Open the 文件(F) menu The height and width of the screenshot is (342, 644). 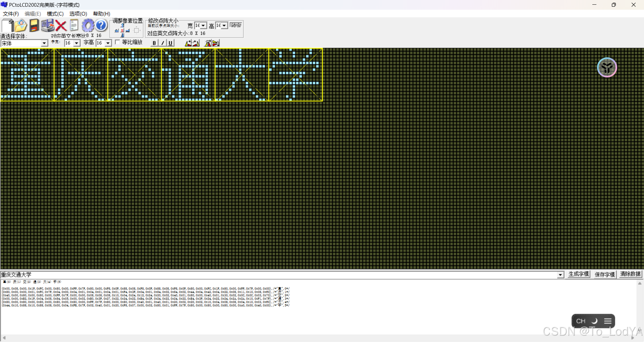pos(11,14)
